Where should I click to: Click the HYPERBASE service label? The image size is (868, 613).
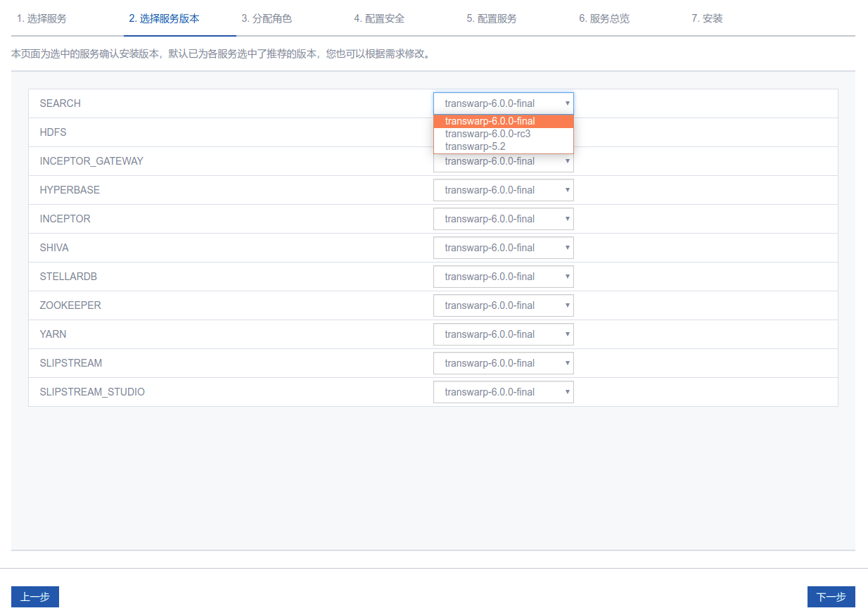(x=70, y=190)
